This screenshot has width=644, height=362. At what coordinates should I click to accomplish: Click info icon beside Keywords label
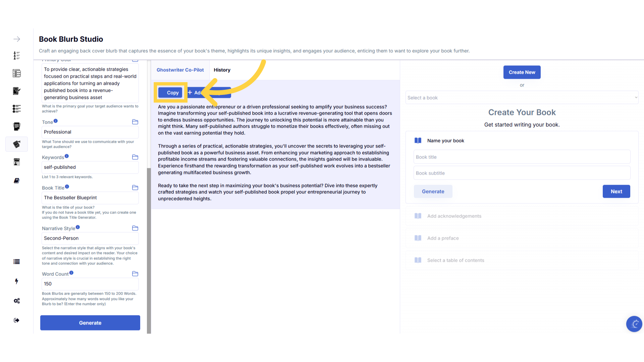[x=67, y=156]
